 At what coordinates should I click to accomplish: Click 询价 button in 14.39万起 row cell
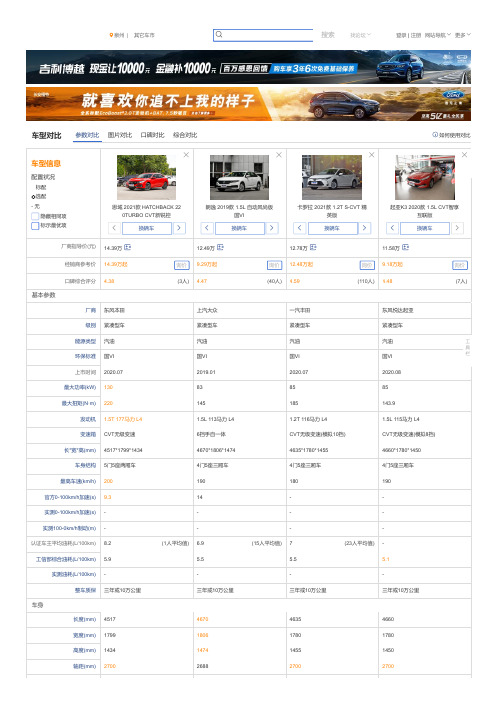(182, 265)
